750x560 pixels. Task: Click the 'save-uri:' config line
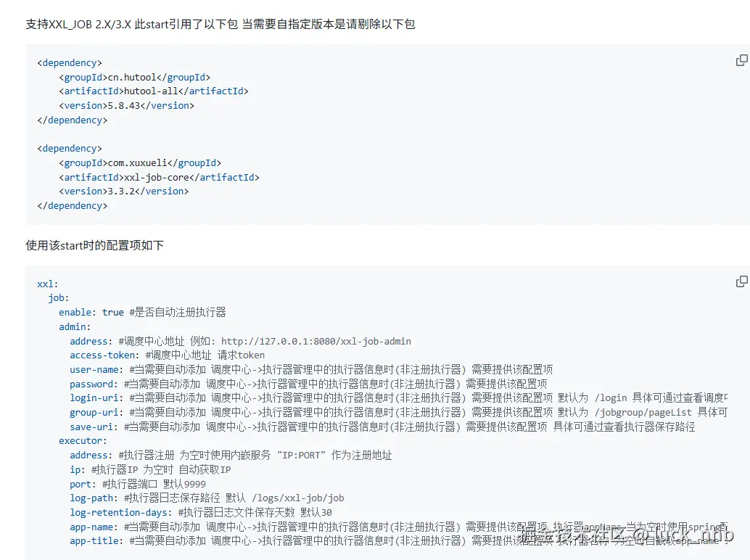pos(382,426)
